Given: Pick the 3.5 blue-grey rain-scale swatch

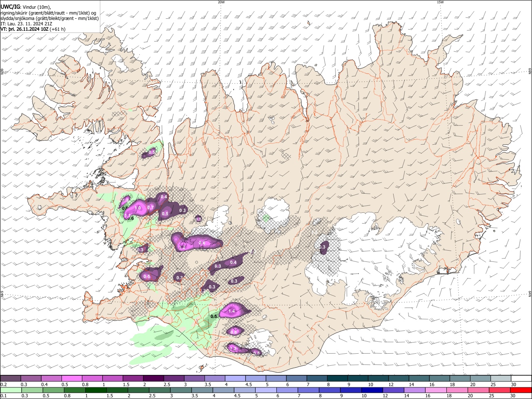Looking at the screenshot, I should click(202, 390).
